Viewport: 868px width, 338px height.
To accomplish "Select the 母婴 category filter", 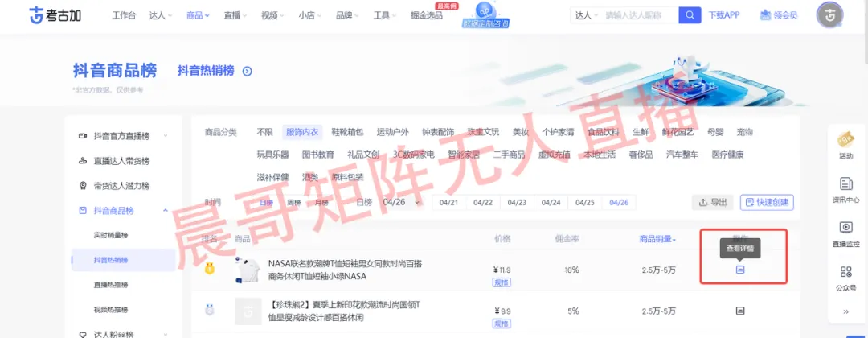I will click(715, 132).
